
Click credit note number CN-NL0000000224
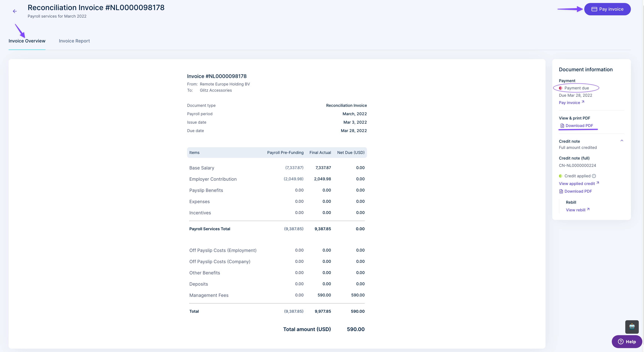click(577, 166)
